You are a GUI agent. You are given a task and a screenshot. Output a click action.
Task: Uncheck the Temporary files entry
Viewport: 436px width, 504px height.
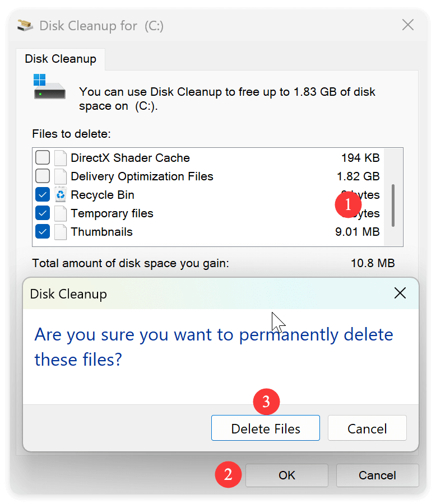43,213
